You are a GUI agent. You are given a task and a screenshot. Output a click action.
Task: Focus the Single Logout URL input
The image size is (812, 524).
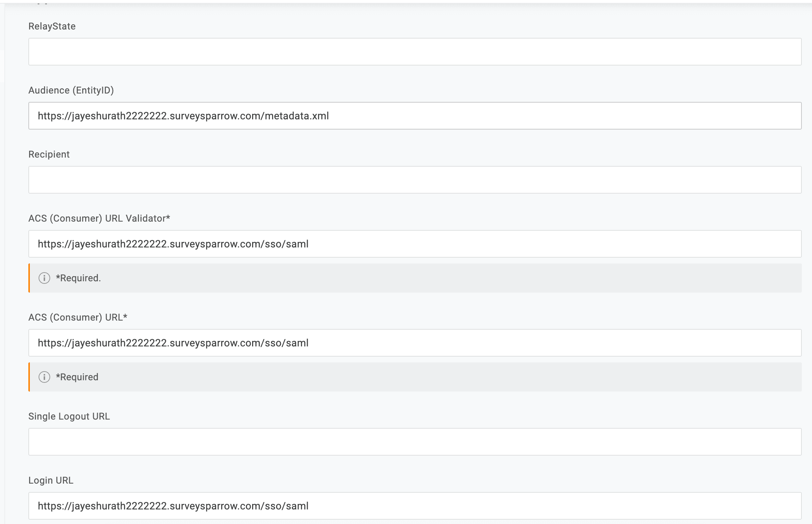[415, 442]
